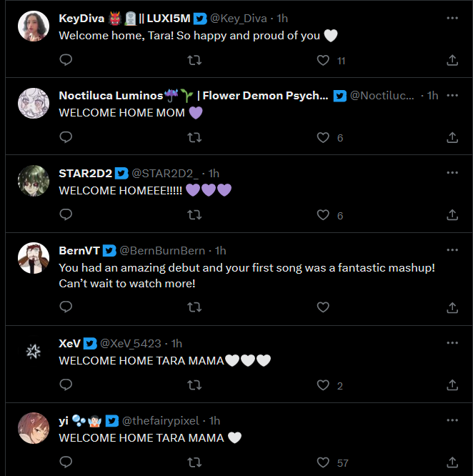View STAR2D2's profile avatar
This screenshot has width=473, height=476.
pos(33,181)
